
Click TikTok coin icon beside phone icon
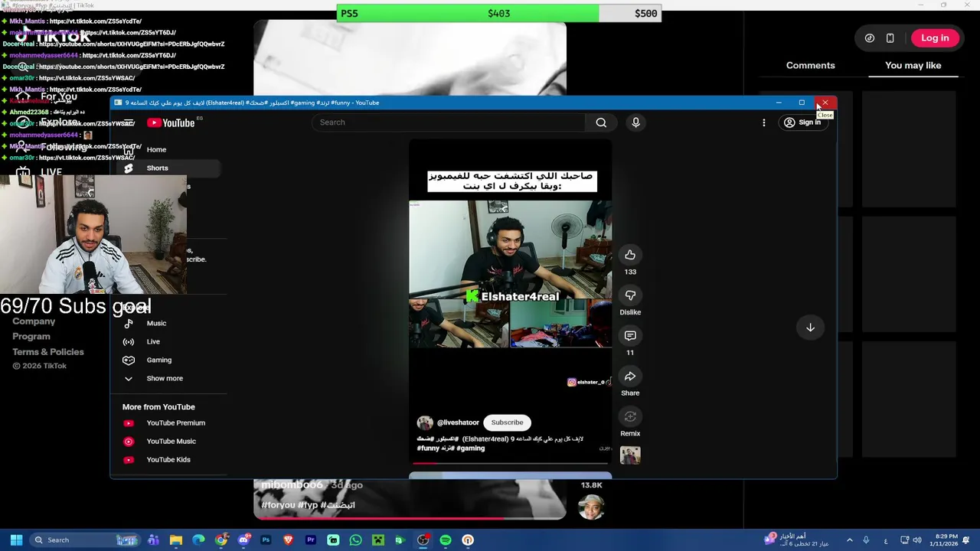tap(870, 38)
